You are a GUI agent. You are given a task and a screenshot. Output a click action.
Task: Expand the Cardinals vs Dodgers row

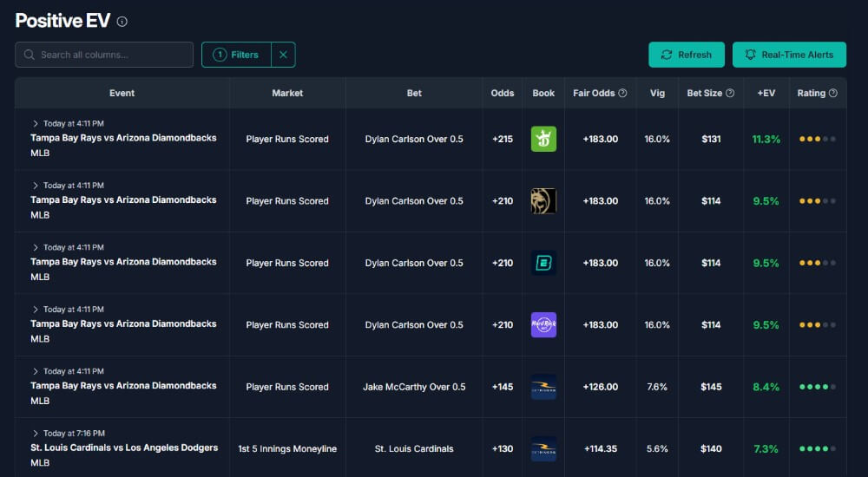36,434
